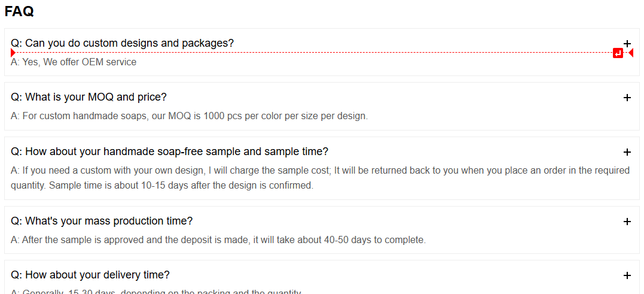Click the right red triangle marker
Screen dimensions: 644x294
pos(631,53)
